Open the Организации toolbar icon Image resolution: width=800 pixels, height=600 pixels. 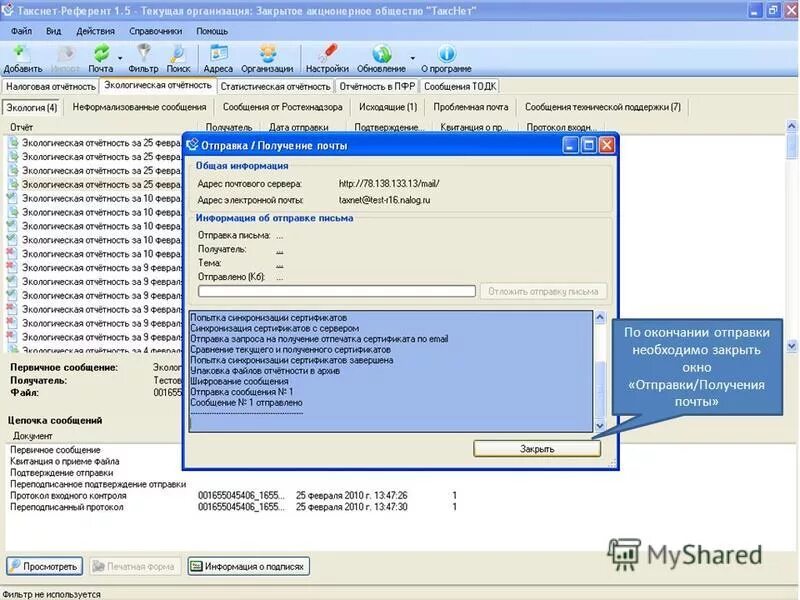[x=267, y=59]
